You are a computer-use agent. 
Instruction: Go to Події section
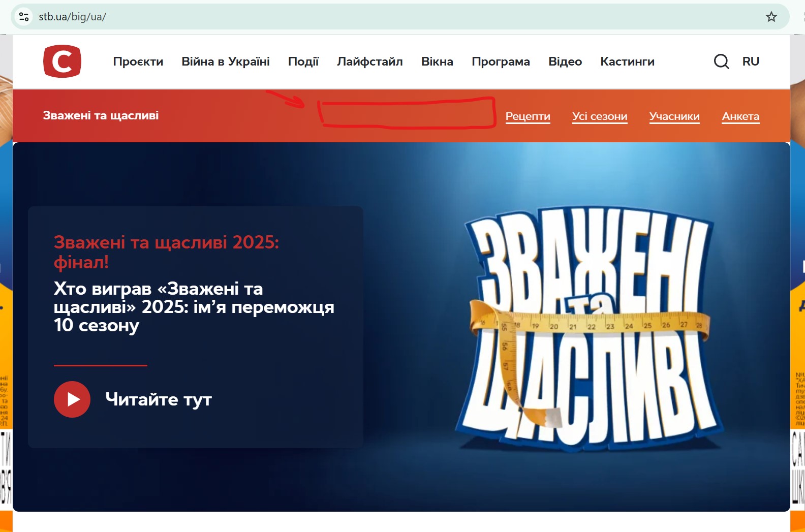(303, 61)
